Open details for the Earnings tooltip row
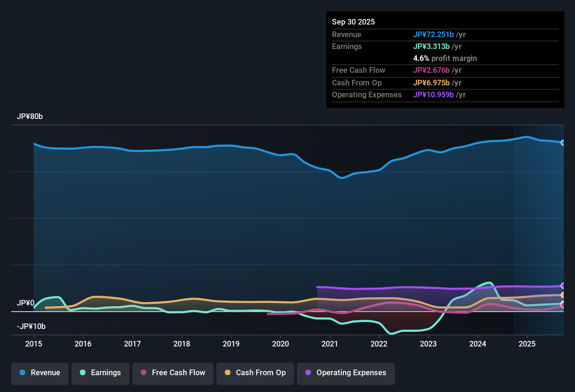 [347, 46]
